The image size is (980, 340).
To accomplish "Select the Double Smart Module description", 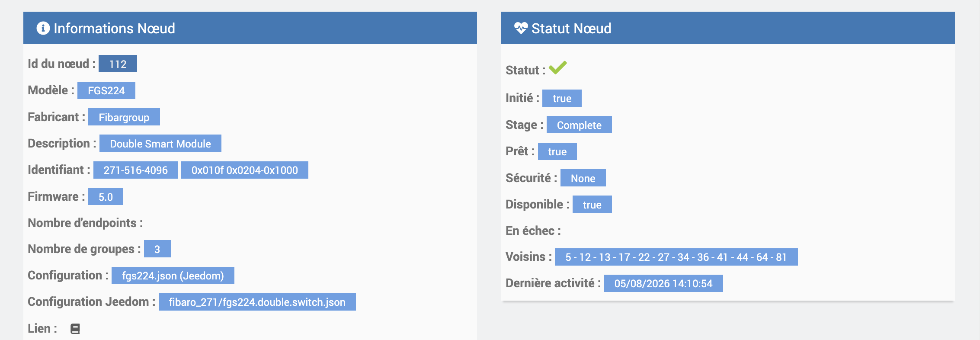I will [x=160, y=143].
